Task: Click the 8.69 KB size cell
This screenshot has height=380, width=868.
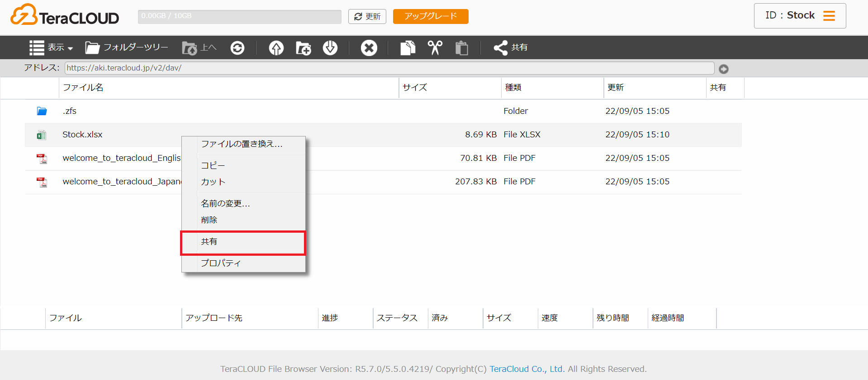Action: 481,135
